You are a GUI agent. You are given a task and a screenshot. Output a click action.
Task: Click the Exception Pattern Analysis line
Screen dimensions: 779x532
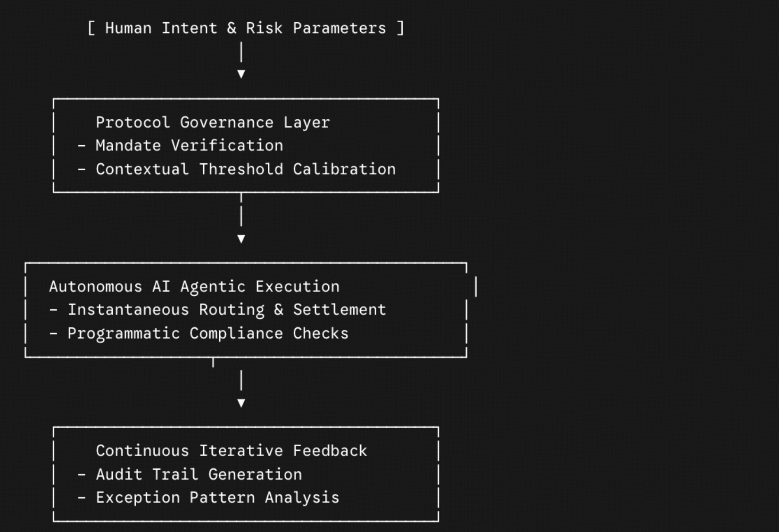[x=217, y=498]
